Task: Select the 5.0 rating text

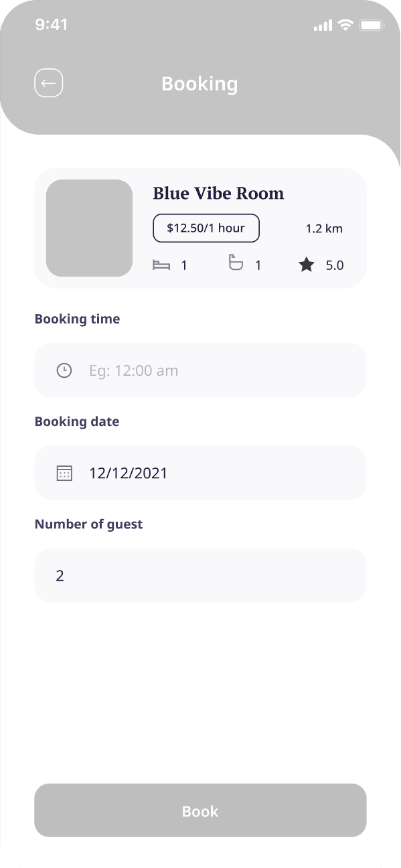Action: coord(334,265)
